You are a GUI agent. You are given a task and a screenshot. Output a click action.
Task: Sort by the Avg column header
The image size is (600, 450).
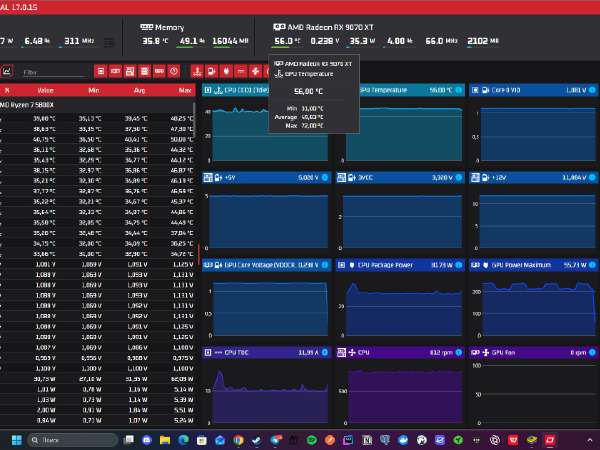click(140, 91)
